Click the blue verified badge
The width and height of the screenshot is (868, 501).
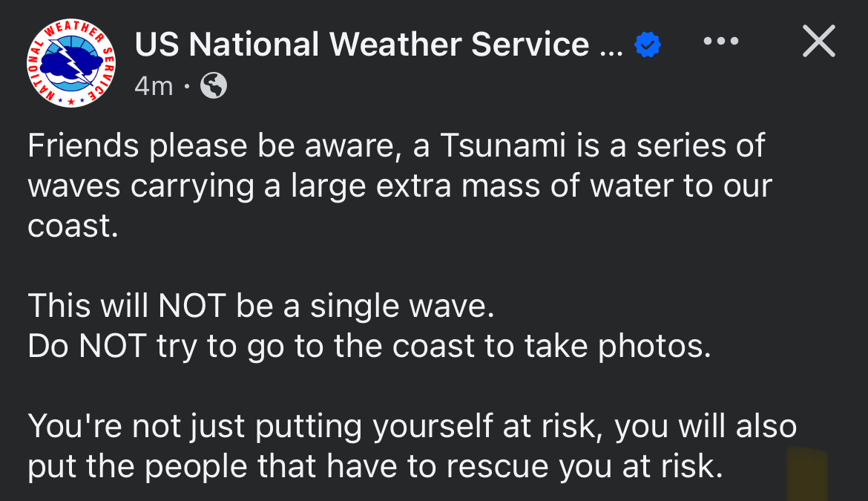click(x=648, y=46)
